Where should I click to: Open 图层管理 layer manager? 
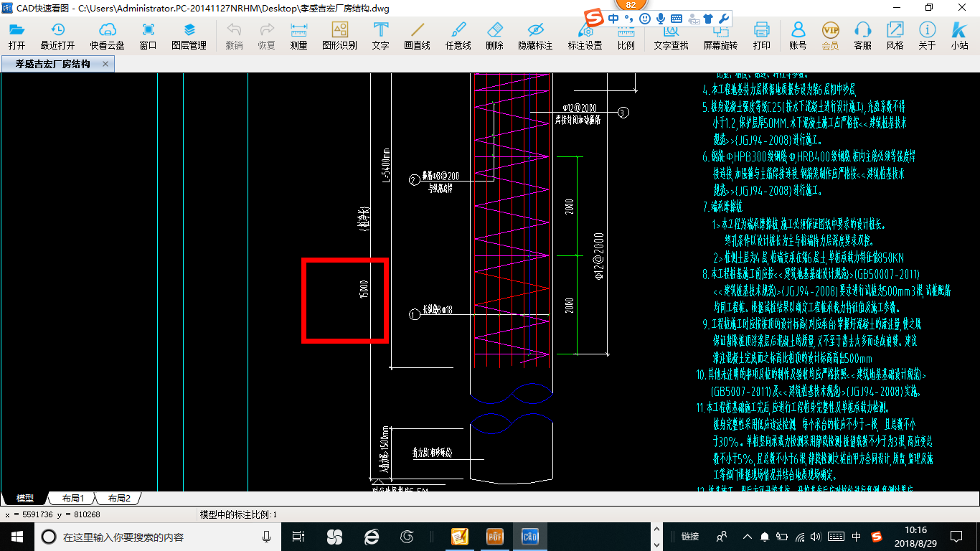point(189,36)
